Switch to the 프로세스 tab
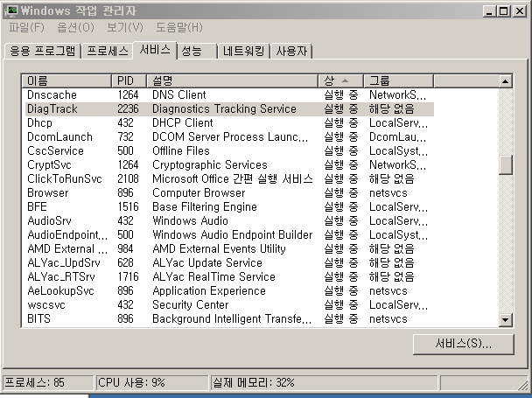Screen dimensions: 532x398 tap(108, 52)
